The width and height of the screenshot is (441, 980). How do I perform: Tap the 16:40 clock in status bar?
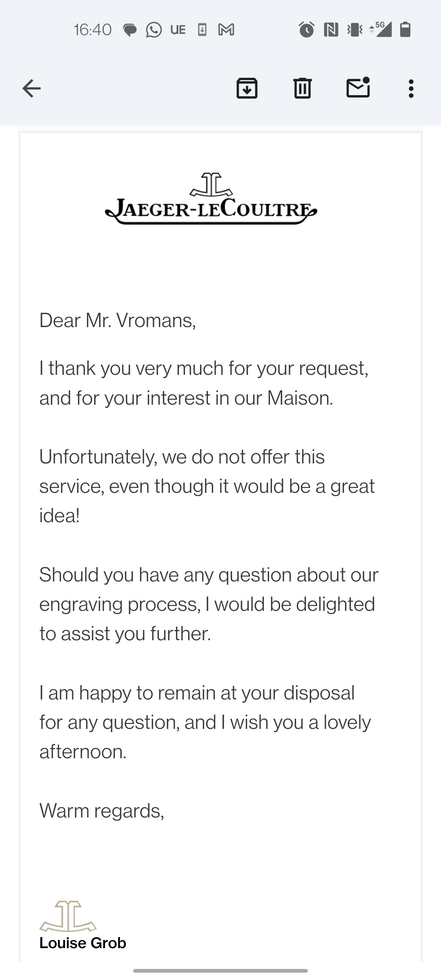pos(93,30)
